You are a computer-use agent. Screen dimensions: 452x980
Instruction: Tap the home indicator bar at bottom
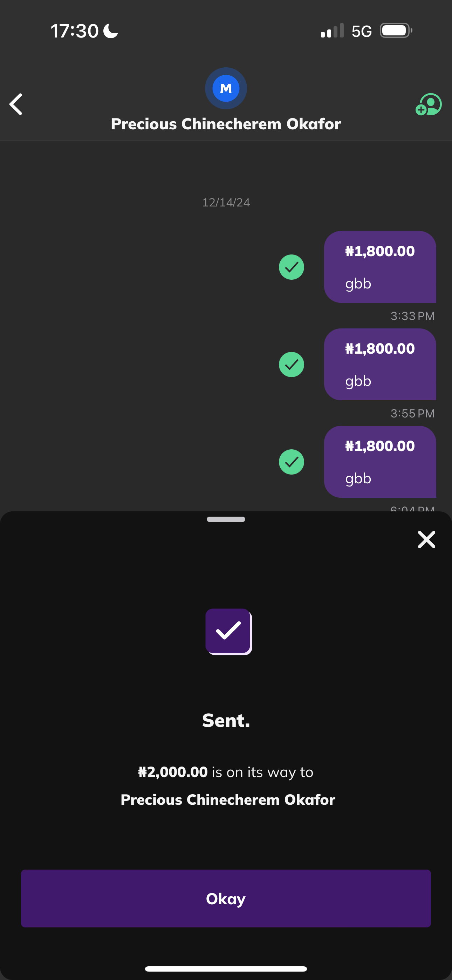(226, 968)
